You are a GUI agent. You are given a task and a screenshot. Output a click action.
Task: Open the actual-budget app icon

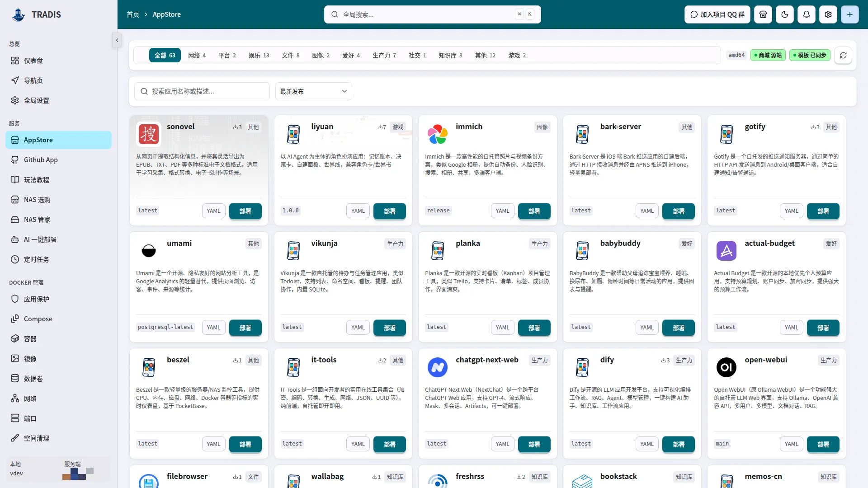tap(726, 251)
